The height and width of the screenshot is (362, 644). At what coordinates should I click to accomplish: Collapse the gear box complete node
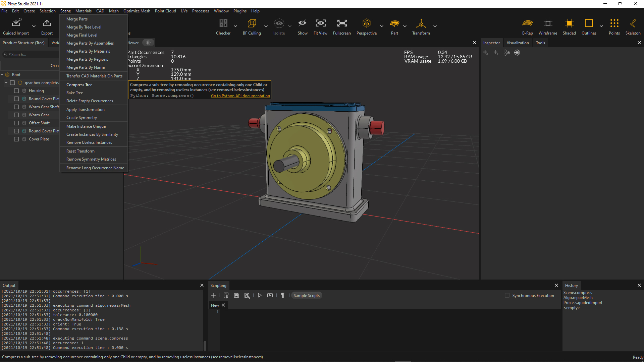click(6, 83)
